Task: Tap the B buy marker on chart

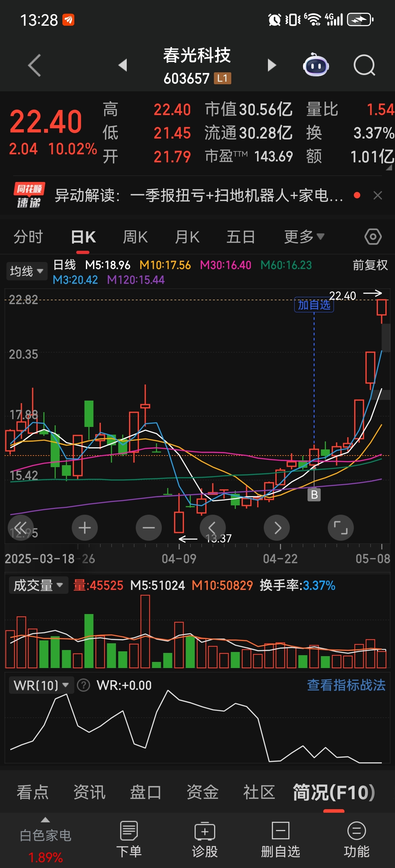Action: 314,495
